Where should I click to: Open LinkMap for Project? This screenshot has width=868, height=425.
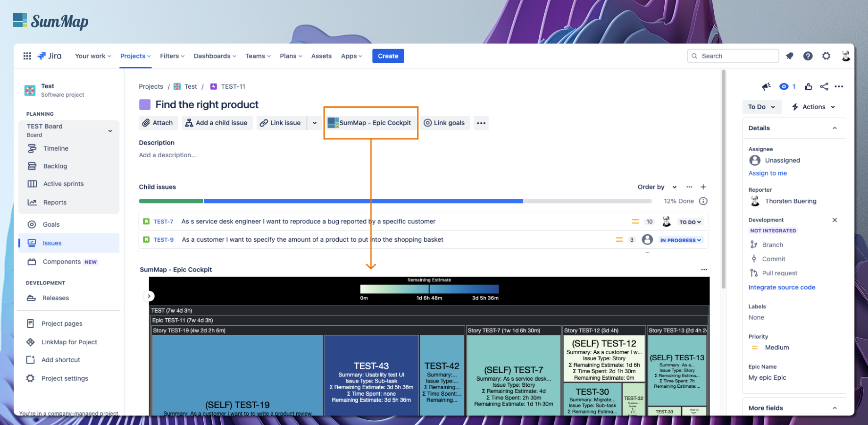[69, 342]
